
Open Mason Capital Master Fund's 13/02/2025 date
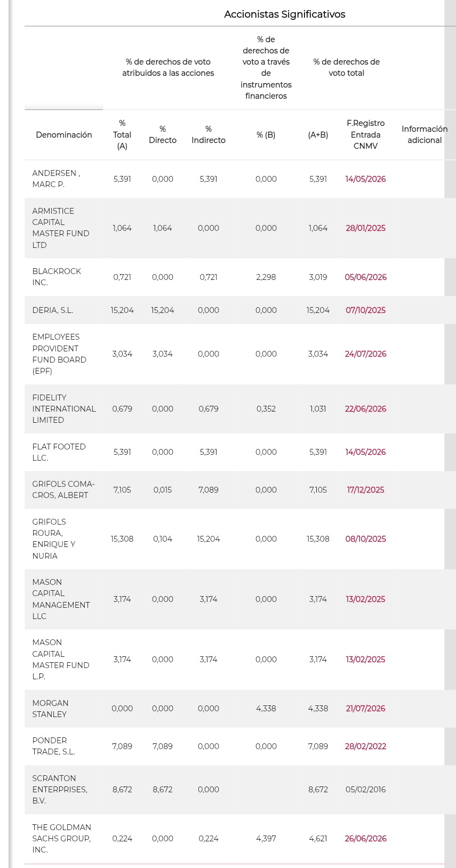[365, 660]
